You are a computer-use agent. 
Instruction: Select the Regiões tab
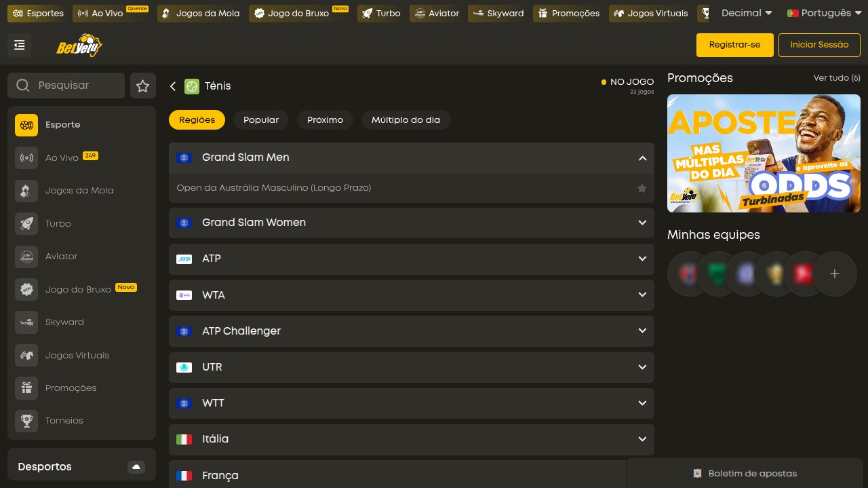(197, 120)
